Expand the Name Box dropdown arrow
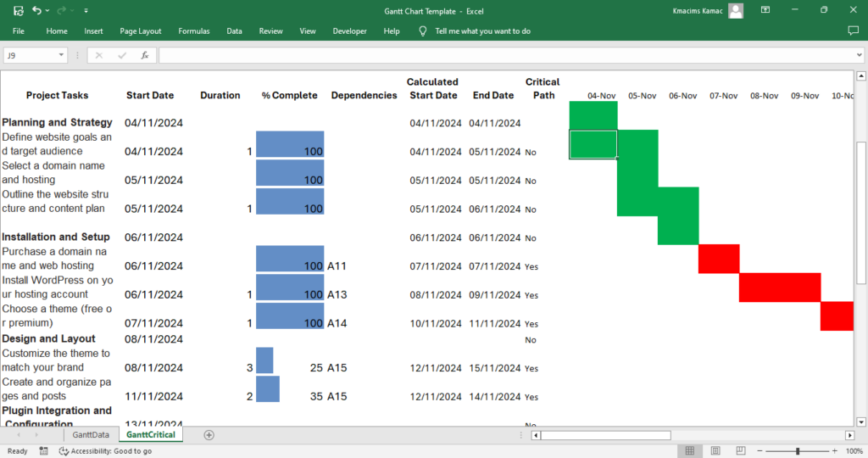Image resolution: width=868 pixels, height=458 pixels. tap(61, 55)
